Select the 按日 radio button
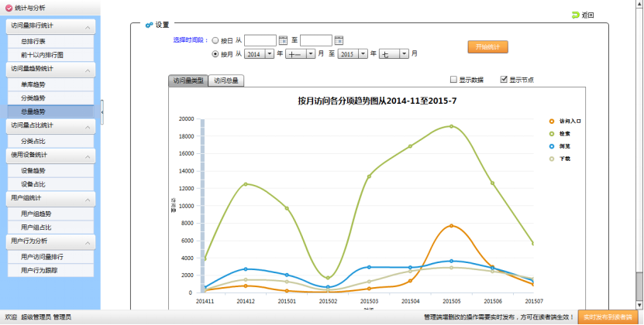This screenshot has height=325, width=644. 215,40
